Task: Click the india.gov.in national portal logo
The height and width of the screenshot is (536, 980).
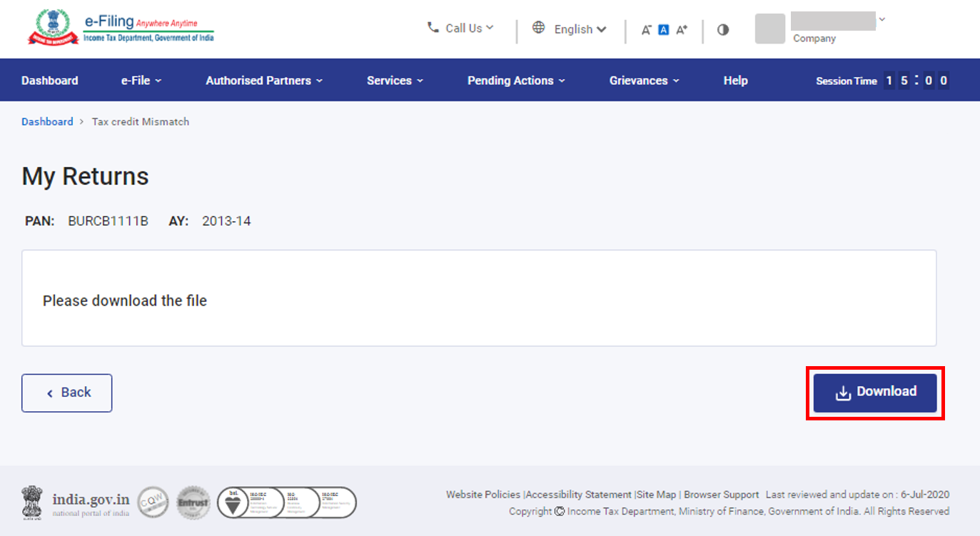Action: click(x=76, y=502)
